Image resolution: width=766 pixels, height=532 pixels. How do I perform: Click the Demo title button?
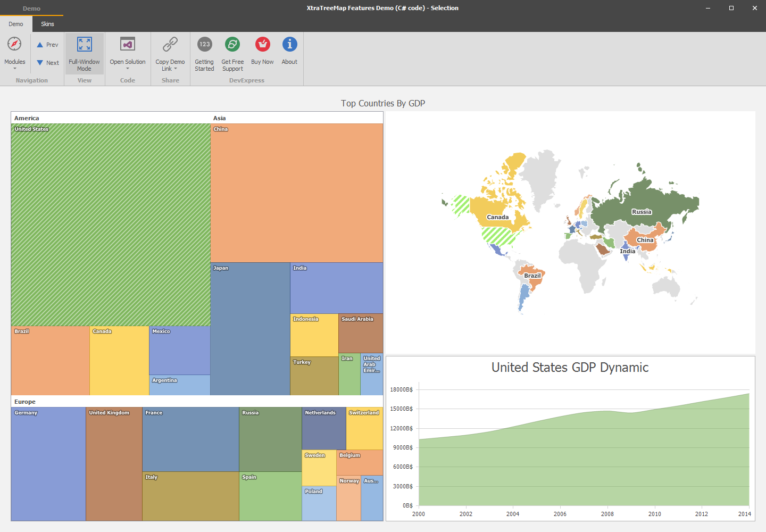tap(31, 8)
